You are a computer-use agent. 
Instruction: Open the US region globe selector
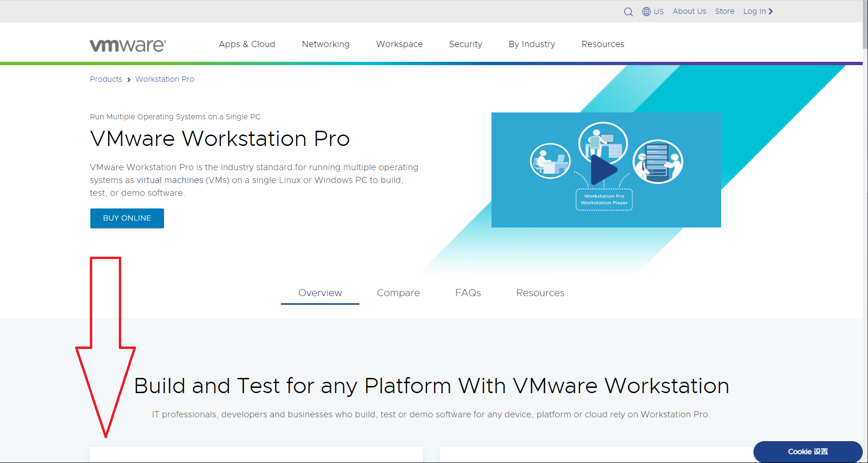(x=653, y=11)
